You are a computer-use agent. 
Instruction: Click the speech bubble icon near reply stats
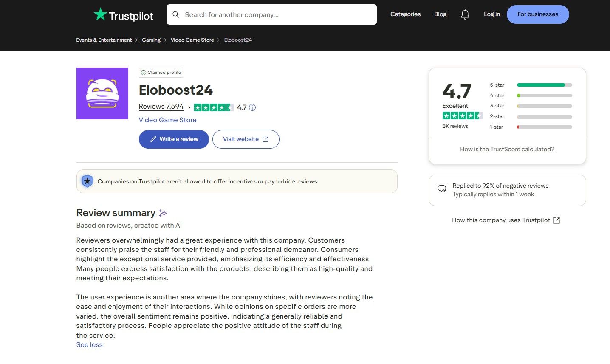pos(442,189)
